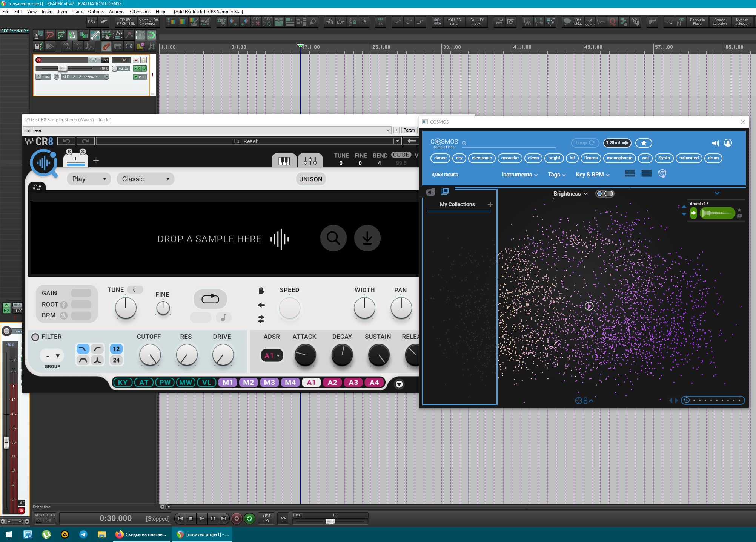Select 24 dB filter slope
This screenshot has height=542, width=756.
pos(116,360)
